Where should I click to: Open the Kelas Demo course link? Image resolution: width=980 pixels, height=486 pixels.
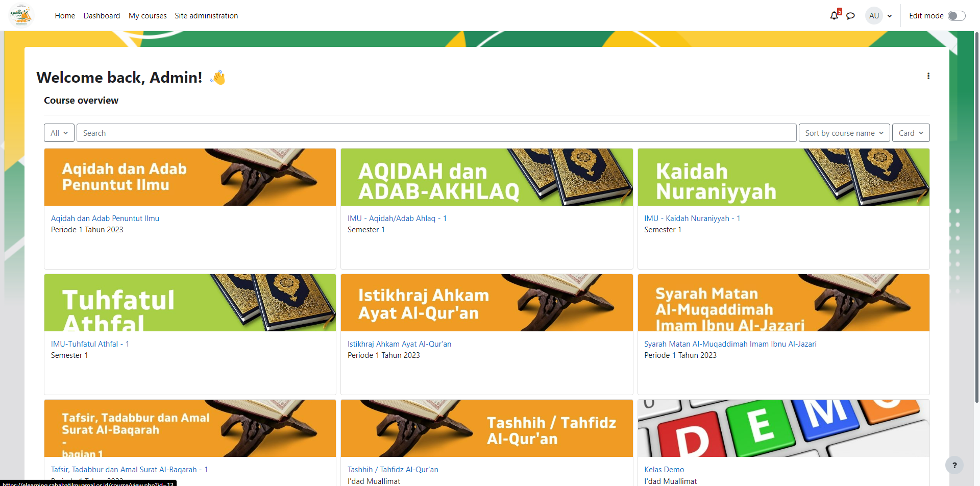664,470
